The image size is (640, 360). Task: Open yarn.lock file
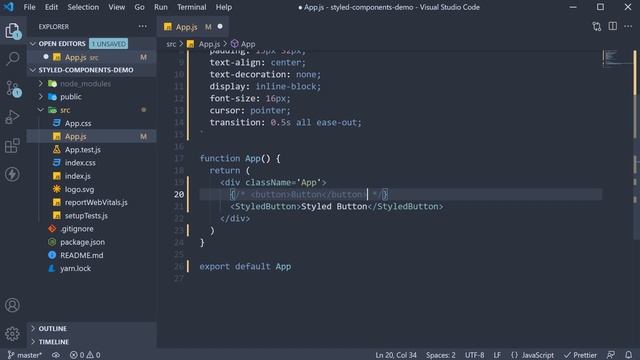click(x=76, y=269)
